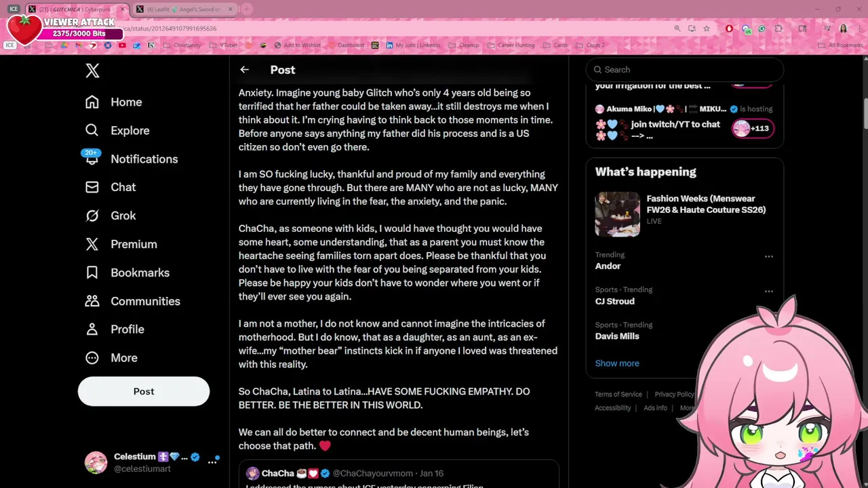Open the VPN extension with US badge
868x488 pixels.
[x=746, y=29]
